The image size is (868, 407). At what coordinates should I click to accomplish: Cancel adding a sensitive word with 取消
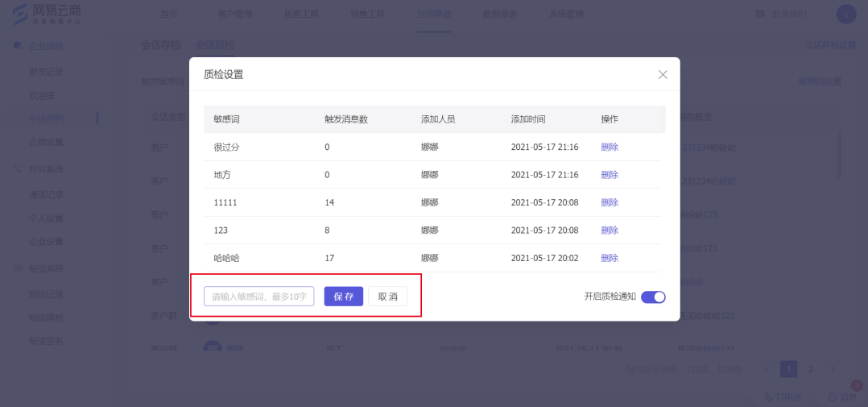pyautogui.click(x=387, y=297)
